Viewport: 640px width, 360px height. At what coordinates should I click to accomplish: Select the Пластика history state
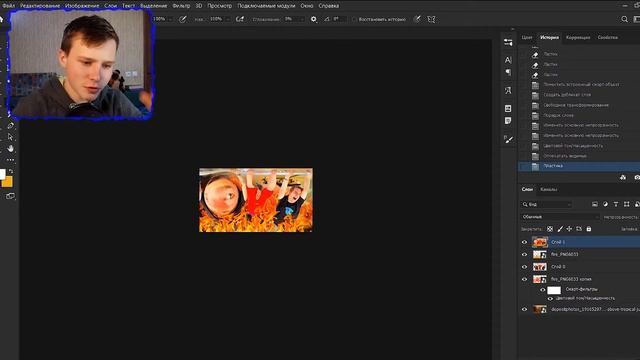click(x=579, y=166)
